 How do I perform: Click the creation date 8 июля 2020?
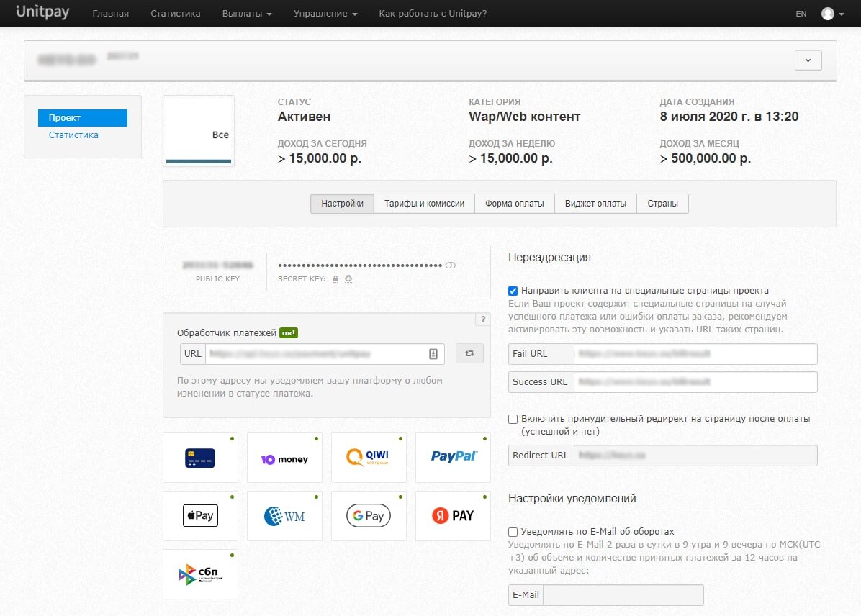click(x=729, y=117)
